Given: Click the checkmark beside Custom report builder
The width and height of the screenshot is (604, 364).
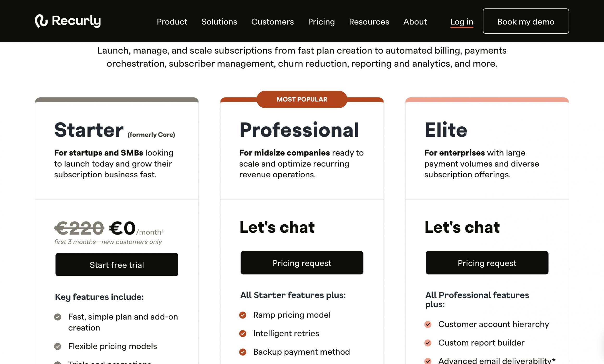Looking at the screenshot, I should pos(428,343).
